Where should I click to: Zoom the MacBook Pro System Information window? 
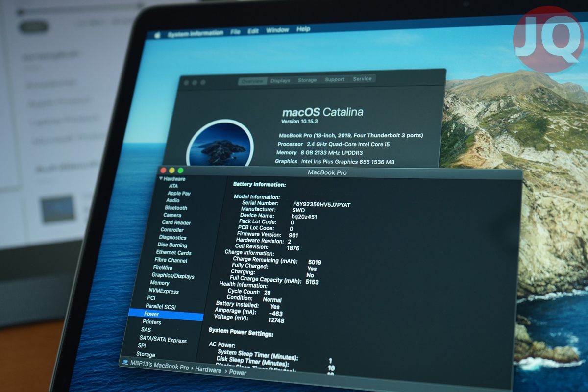(180, 171)
